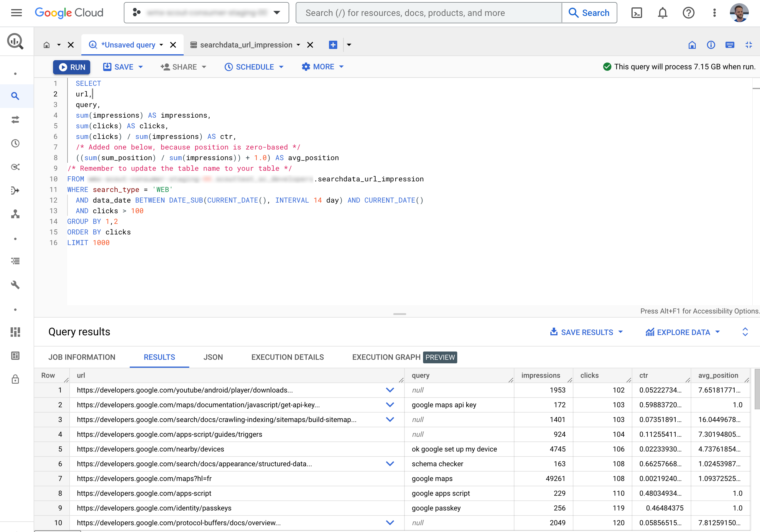Switch to EXECUTION DETAILS tab

click(x=288, y=357)
